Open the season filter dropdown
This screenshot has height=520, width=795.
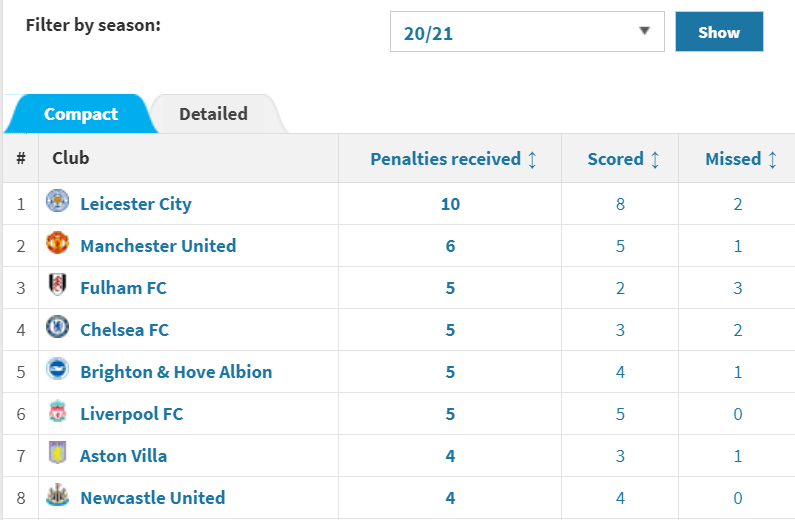[526, 32]
